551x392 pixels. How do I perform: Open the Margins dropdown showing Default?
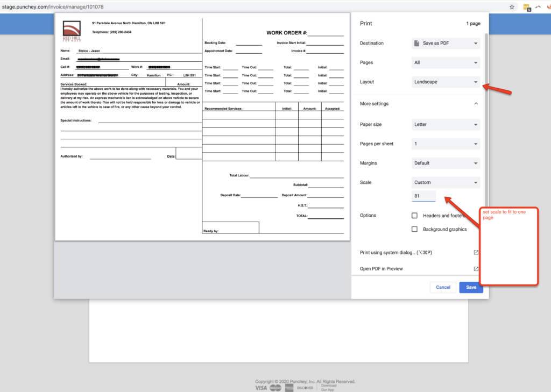click(446, 163)
